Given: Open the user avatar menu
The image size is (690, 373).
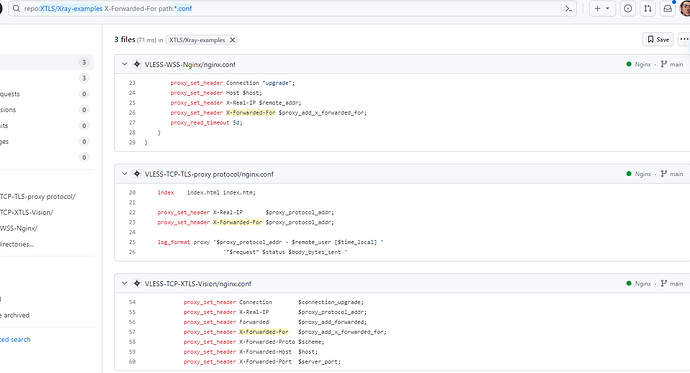Looking at the screenshot, I should click(685, 8).
